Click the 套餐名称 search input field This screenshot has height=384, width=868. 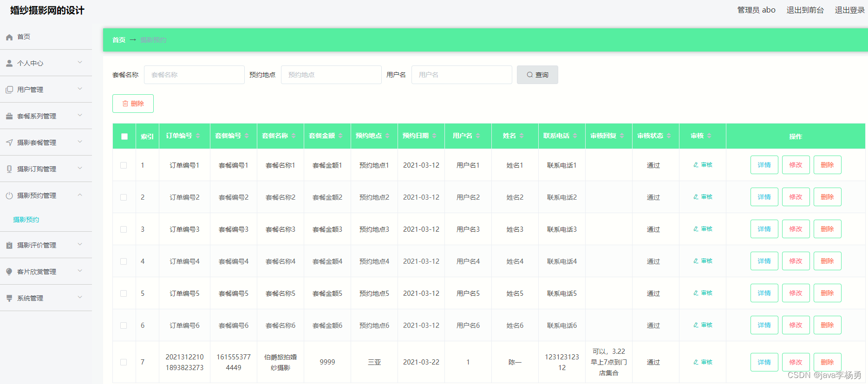(x=194, y=75)
